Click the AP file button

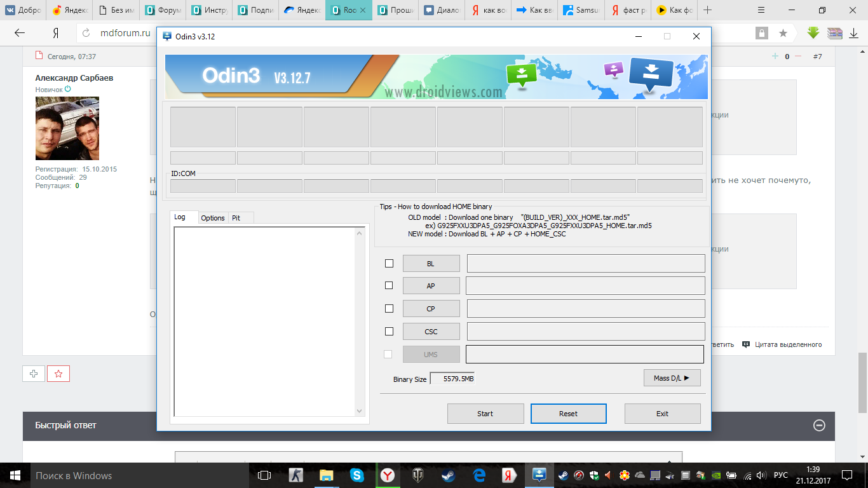pos(431,286)
